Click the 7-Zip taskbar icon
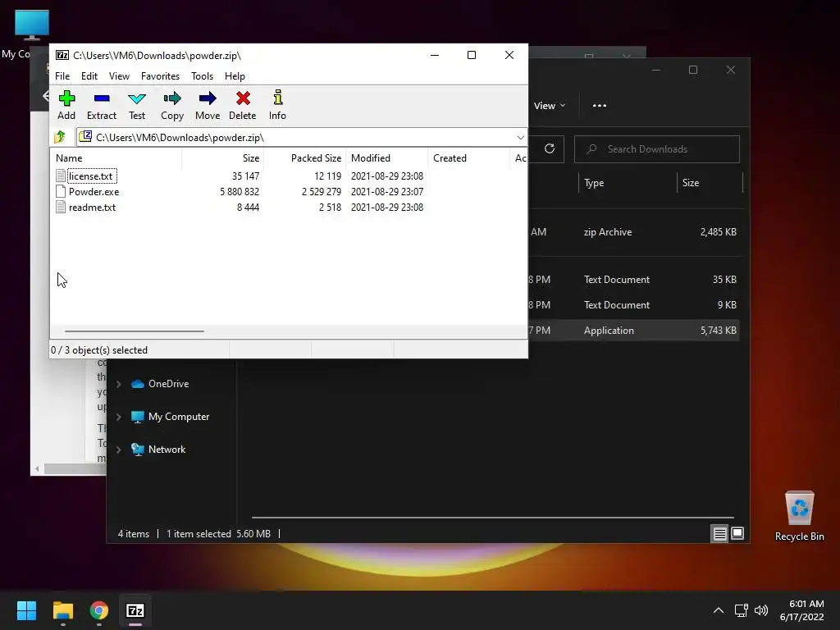The height and width of the screenshot is (630, 840). point(135,610)
